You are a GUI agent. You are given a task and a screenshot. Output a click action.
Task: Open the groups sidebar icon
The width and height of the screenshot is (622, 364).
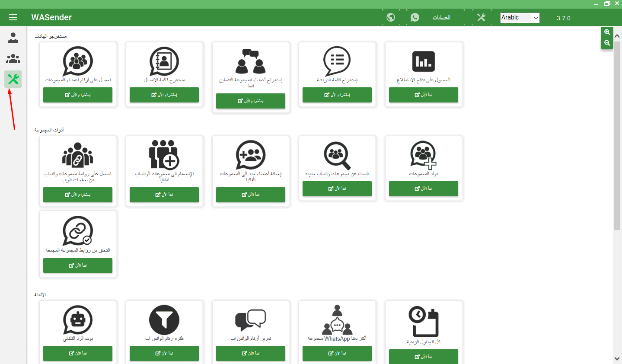pyautogui.click(x=13, y=58)
